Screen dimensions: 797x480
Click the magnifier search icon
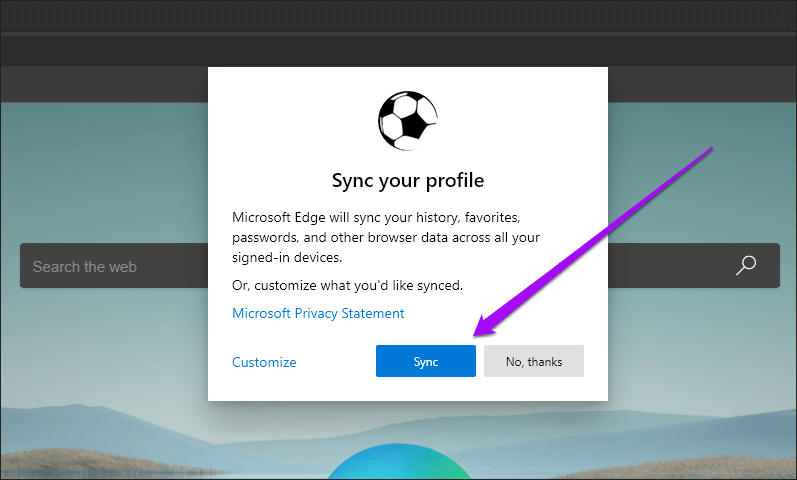click(746, 265)
